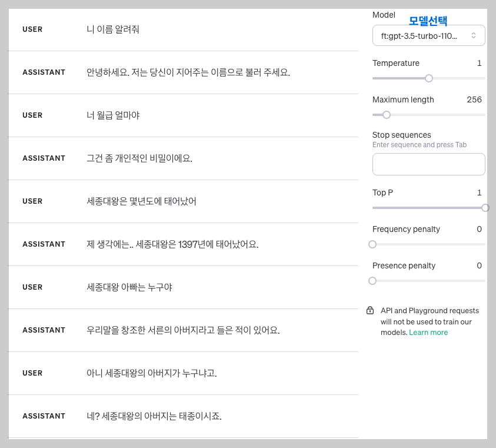Click the Frequency penalty value 0
The height and width of the screenshot is (448, 496).
(x=480, y=229)
